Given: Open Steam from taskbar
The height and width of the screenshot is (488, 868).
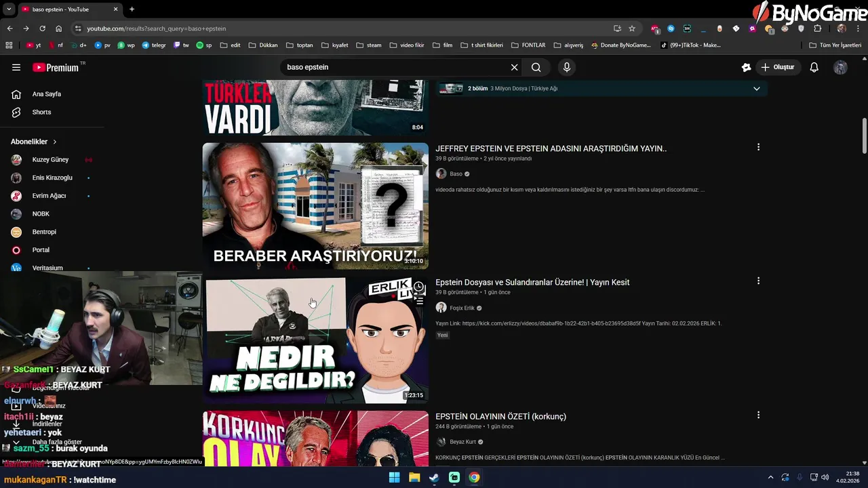Looking at the screenshot, I should click(434, 477).
